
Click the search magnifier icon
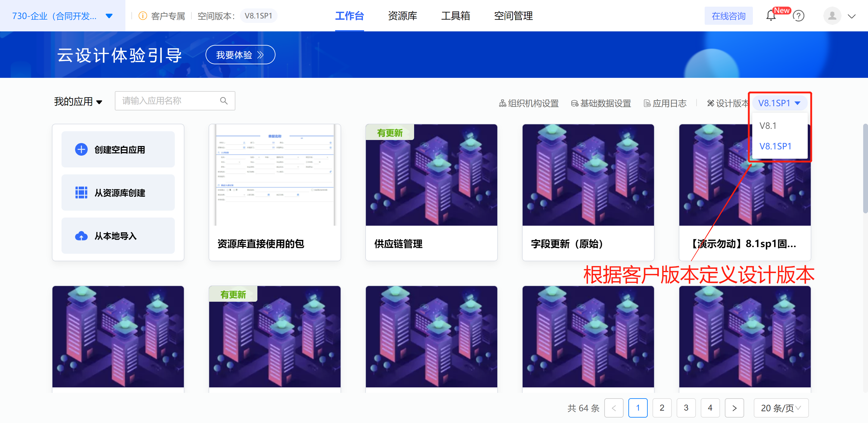click(224, 100)
